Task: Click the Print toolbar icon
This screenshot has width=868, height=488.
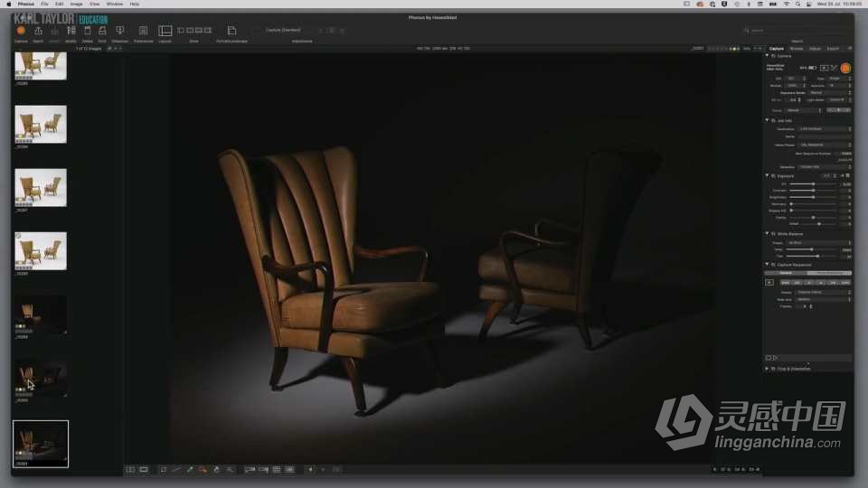Action: (102, 31)
